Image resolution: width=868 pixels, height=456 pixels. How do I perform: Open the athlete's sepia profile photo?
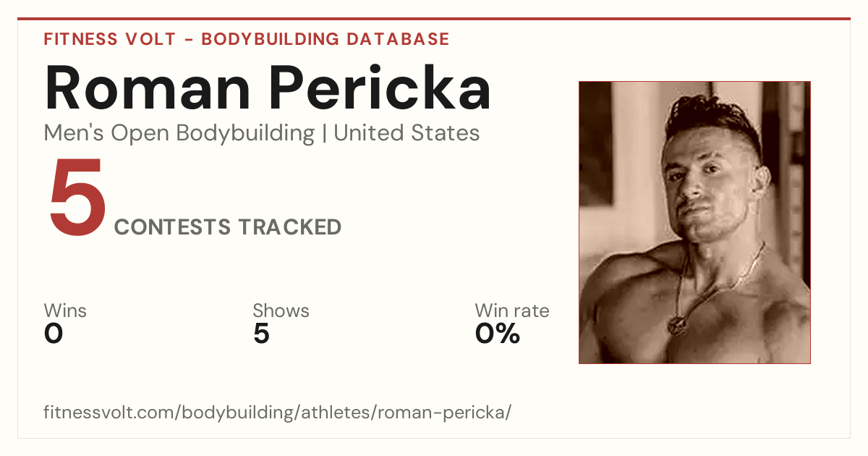pyautogui.click(x=694, y=222)
